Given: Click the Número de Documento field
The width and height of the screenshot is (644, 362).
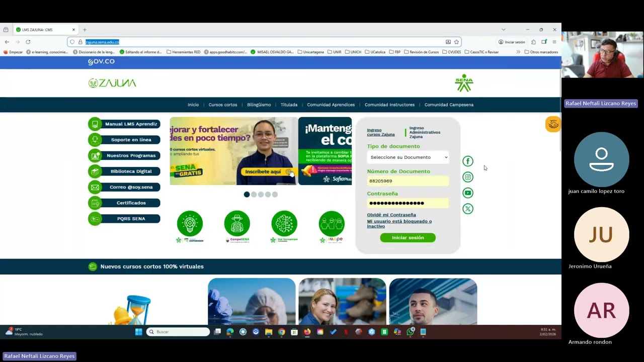Looking at the screenshot, I should coord(408,181).
